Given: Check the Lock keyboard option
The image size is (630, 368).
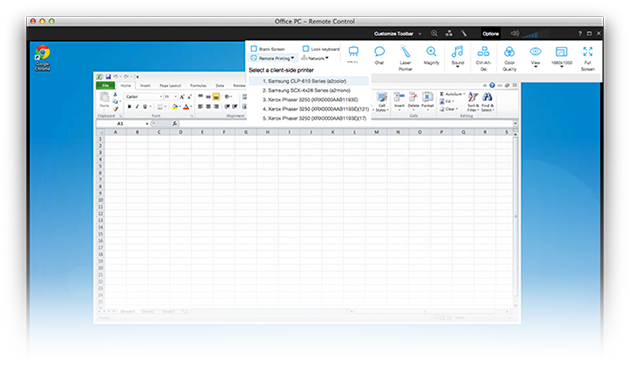Looking at the screenshot, I should click(305, 49).
